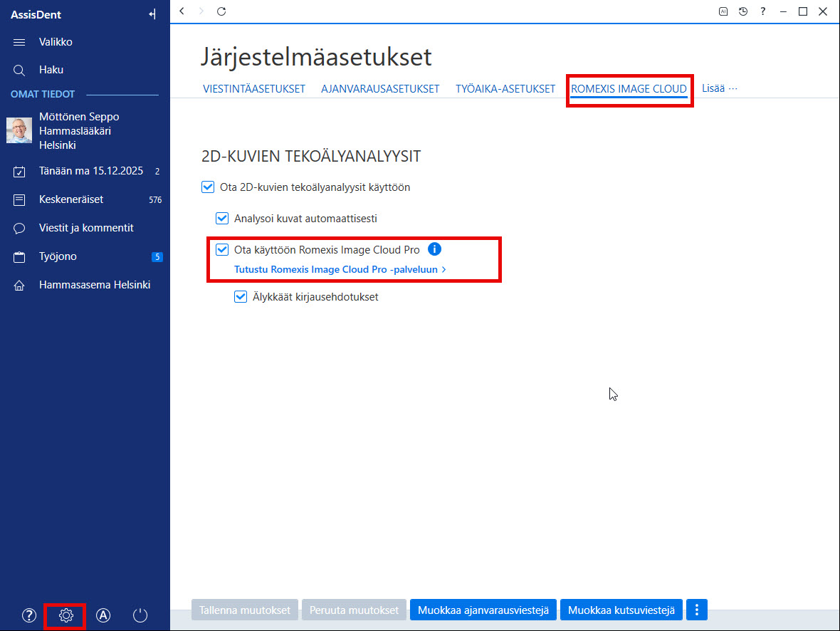
Task: Switch to the Viestintäasetukset tab
Action: 254,89
